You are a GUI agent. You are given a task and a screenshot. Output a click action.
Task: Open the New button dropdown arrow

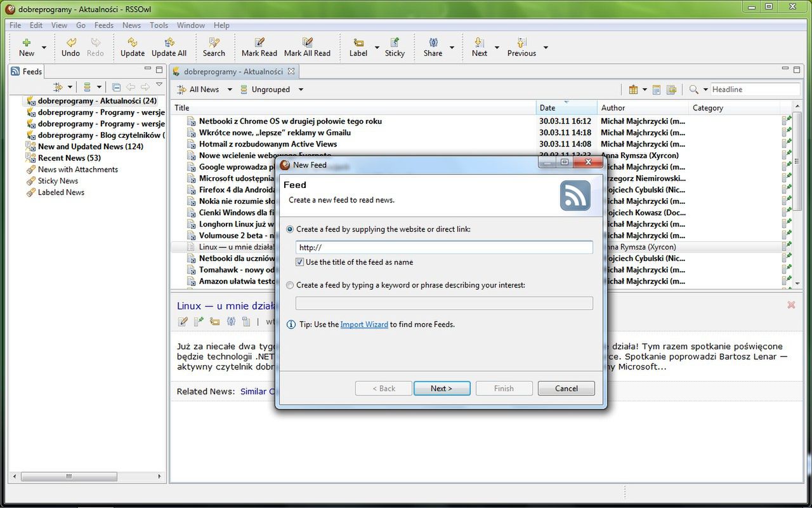(x=44, y=48)
